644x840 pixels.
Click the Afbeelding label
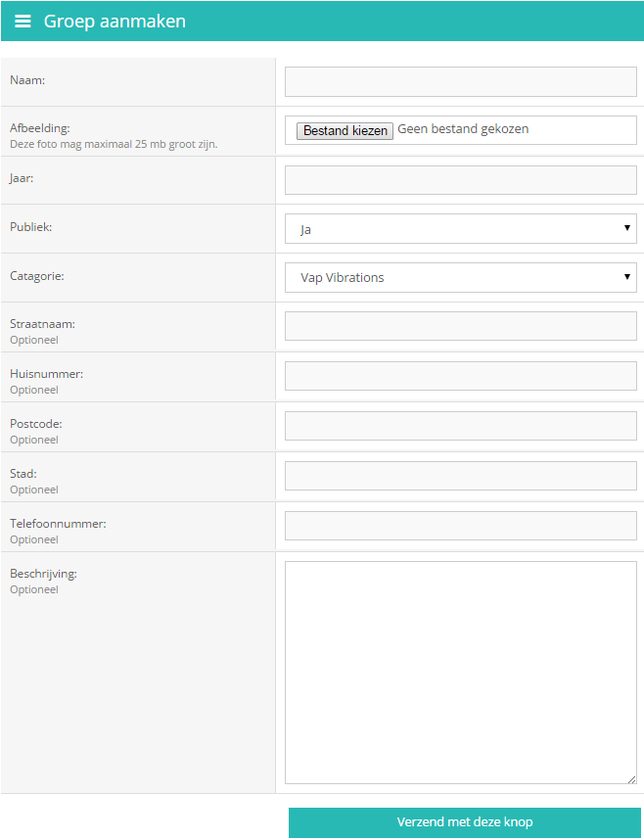tap(40, 128)
